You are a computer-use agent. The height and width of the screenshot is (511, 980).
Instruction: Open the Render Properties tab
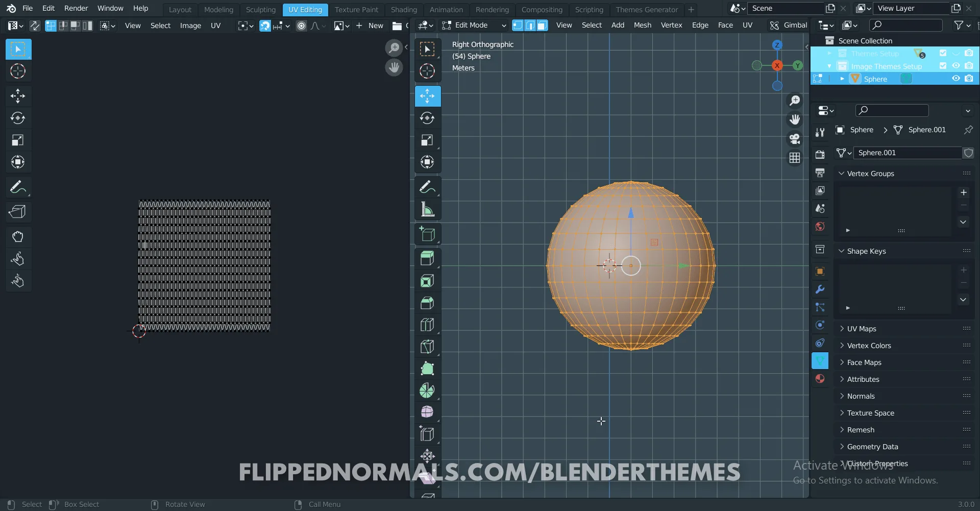point(820,154)
